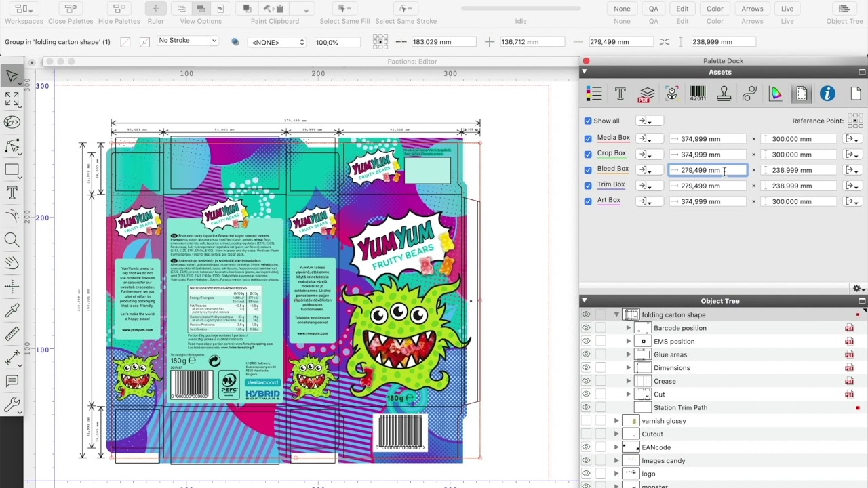Screen dimensions: 868x488
Task: Open the No Stroke dropdown
Action: click(x=188, y=41)
